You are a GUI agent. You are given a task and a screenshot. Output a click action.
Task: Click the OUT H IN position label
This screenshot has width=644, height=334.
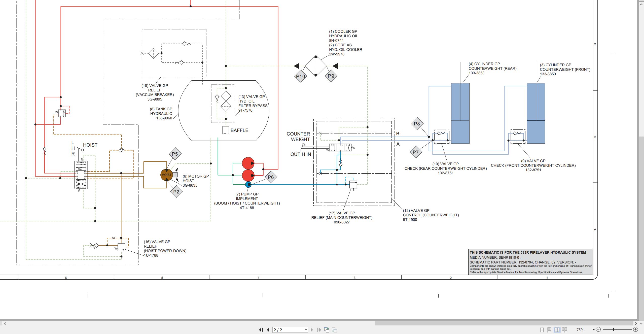[x=301, y=154]
